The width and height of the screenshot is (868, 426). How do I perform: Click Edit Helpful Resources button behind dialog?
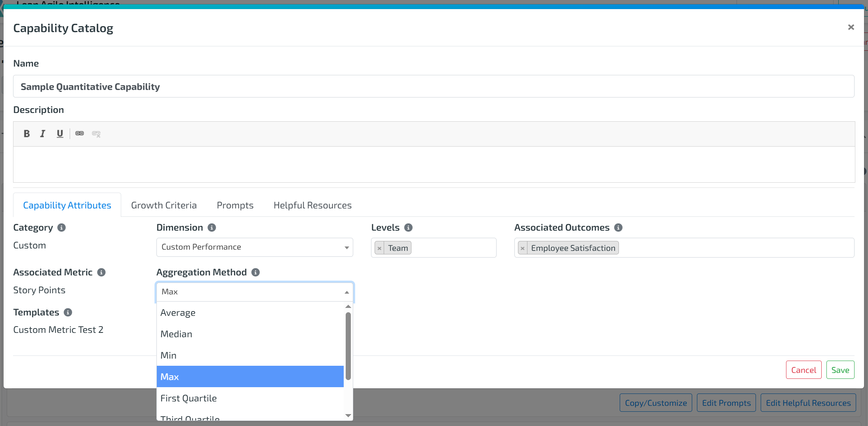pyautogui.click(x=808, y=403)
